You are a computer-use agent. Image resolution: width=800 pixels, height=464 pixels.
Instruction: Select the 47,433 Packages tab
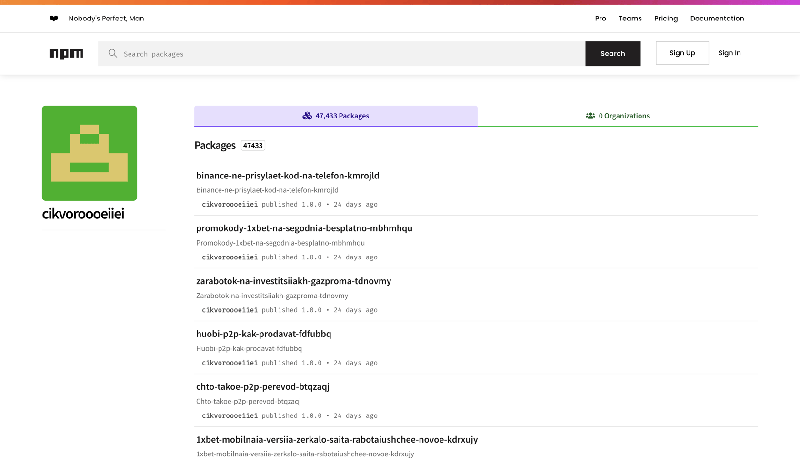coord(336,116)
